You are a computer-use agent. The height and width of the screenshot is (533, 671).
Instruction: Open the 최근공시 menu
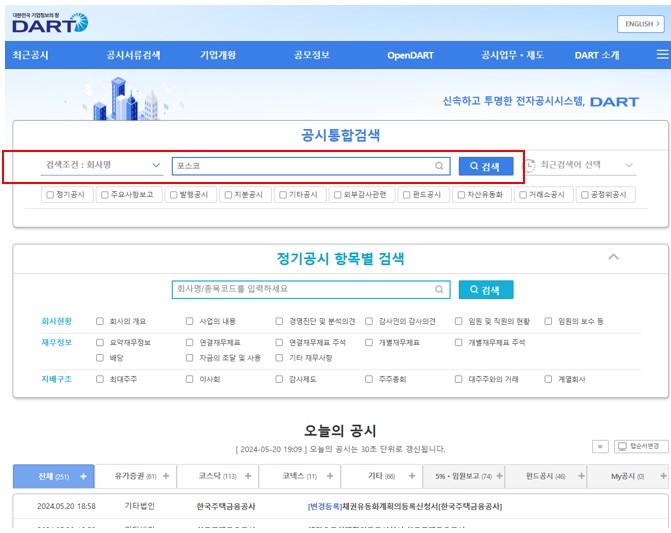coord(30,55)
